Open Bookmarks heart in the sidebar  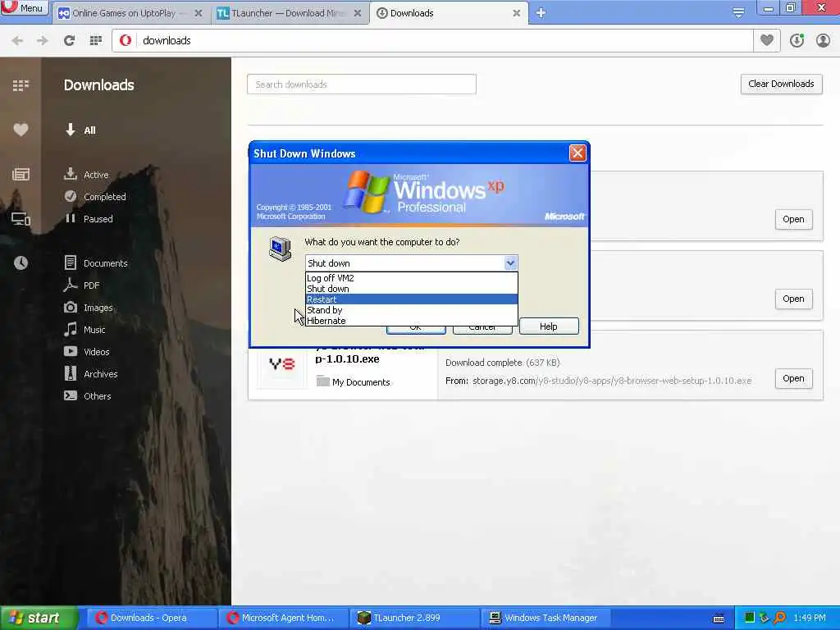click(21, 130)
